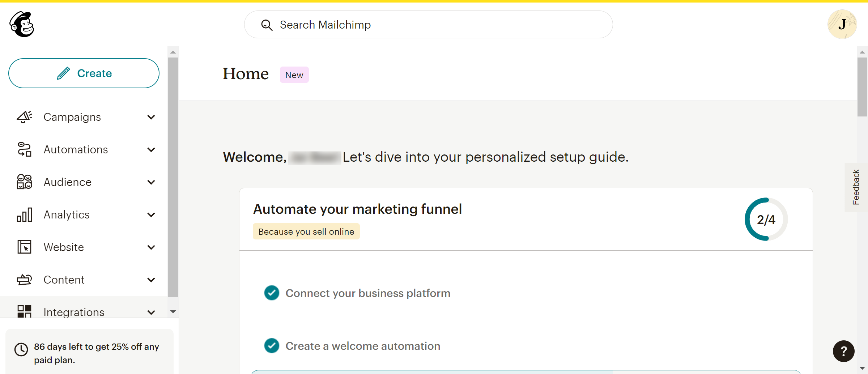The height and width of the screenshot is (374, 868).
Task: Open the Feedback side tab
Action: click(x=856, y=187)
